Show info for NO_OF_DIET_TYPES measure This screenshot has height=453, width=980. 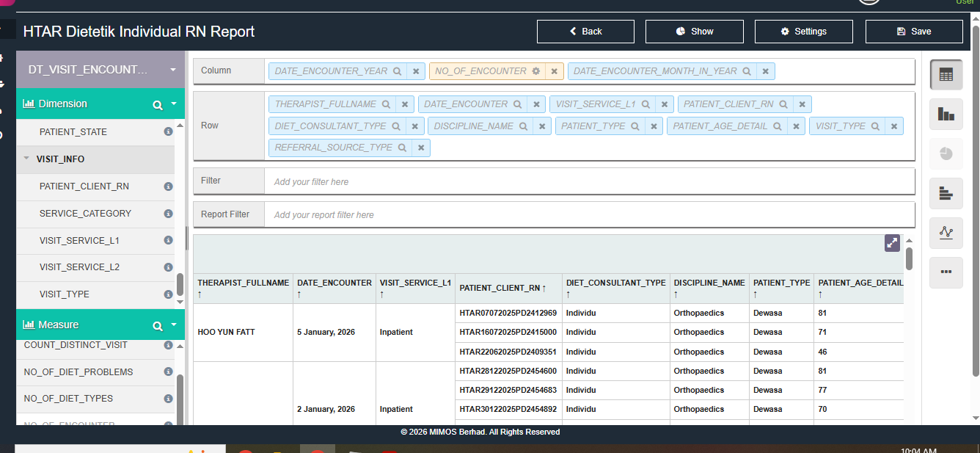point(168,399)
